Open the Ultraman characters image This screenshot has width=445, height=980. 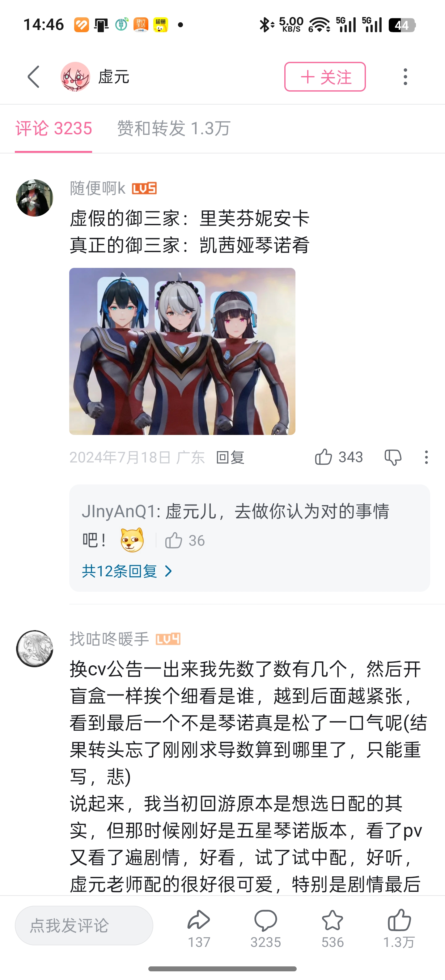182,351
